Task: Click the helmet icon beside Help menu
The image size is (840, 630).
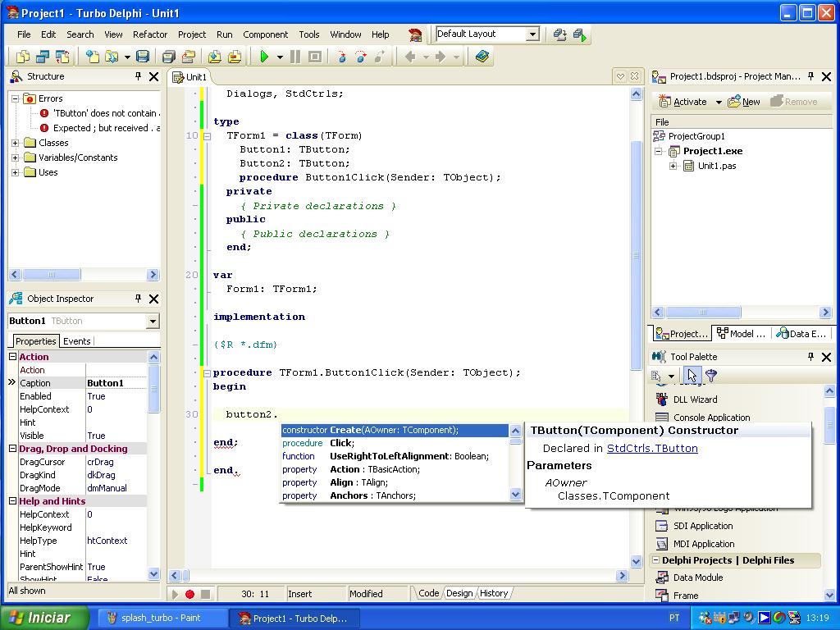Action: click(414, 34)
